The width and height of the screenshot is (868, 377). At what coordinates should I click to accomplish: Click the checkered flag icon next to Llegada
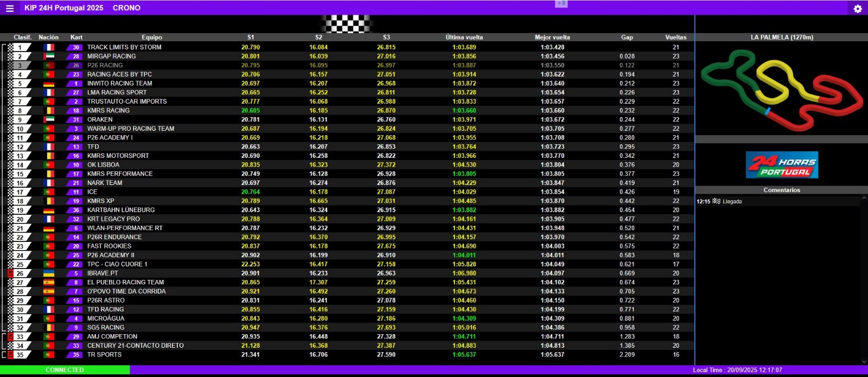tap(716, 201)
